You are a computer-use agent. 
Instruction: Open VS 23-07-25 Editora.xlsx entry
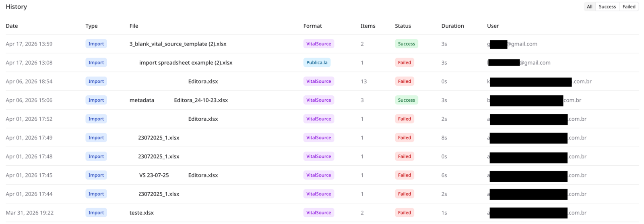[x=179, y=175]
